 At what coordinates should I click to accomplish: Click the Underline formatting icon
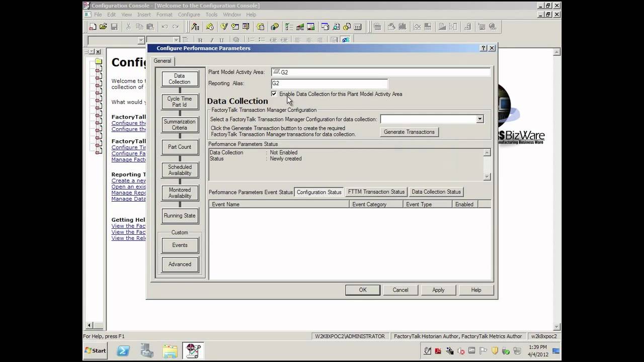[x=221, y=40]
